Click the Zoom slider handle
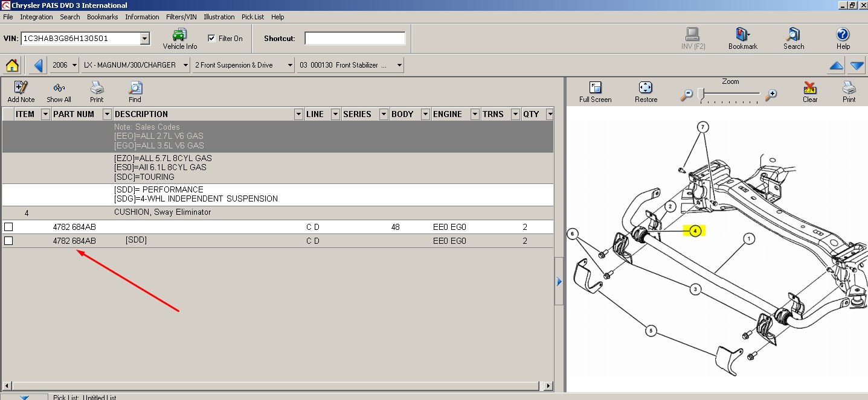This screenshot has height=400, width=868. click(x=701, y=94)
